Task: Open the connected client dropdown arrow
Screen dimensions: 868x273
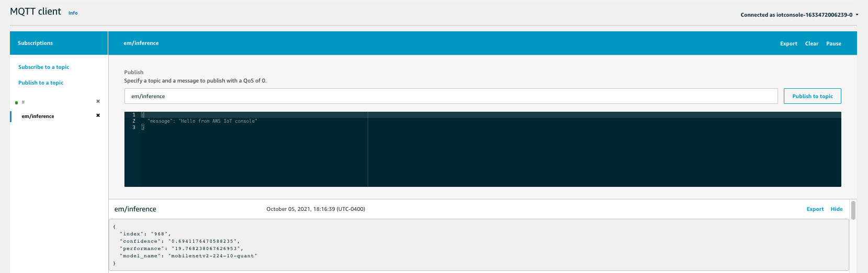Action: [857, 15]
